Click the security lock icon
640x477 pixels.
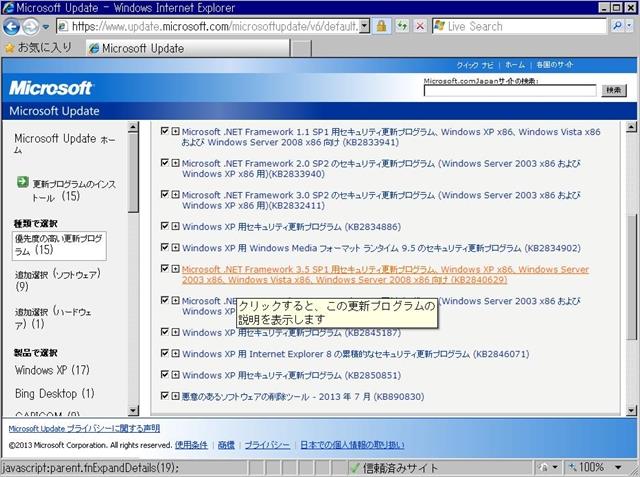(382, 27)
